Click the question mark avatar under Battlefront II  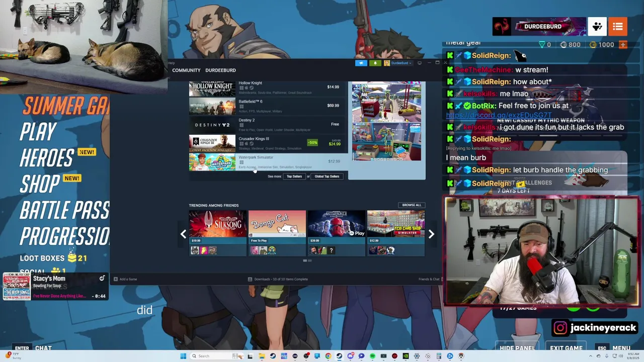point(331,250)
